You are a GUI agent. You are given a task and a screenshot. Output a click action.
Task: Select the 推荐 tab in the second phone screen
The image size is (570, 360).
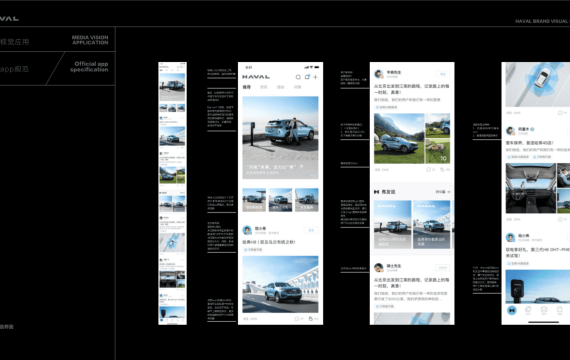coord(246,87)
